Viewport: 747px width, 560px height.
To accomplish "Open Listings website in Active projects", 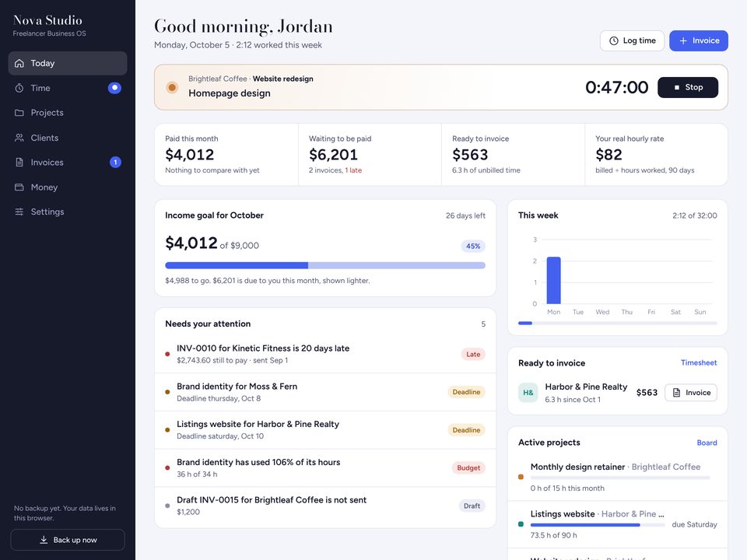I will click(x=617, y=523).
